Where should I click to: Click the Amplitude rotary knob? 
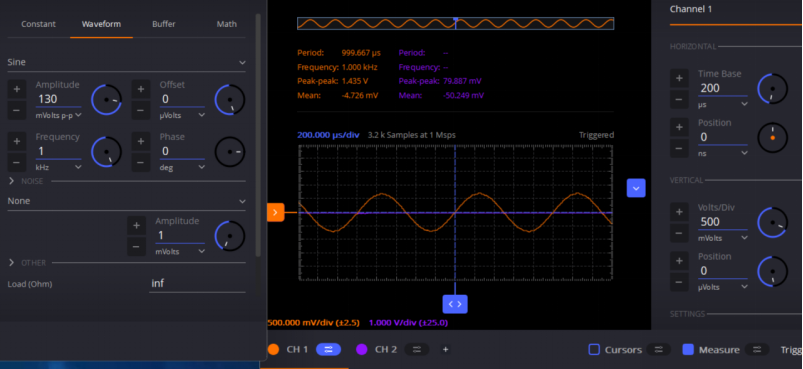pyautogui.click(x=107, y=99)
